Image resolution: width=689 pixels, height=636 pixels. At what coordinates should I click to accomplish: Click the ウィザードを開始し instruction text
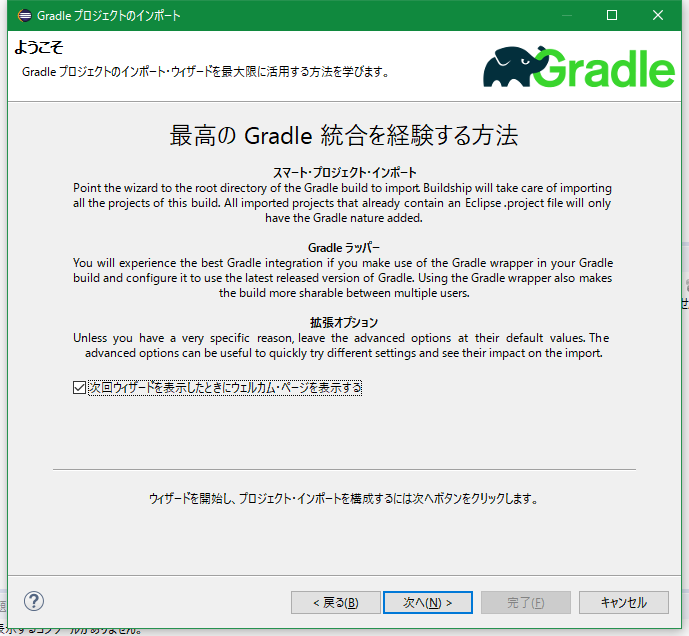[344, 499]
